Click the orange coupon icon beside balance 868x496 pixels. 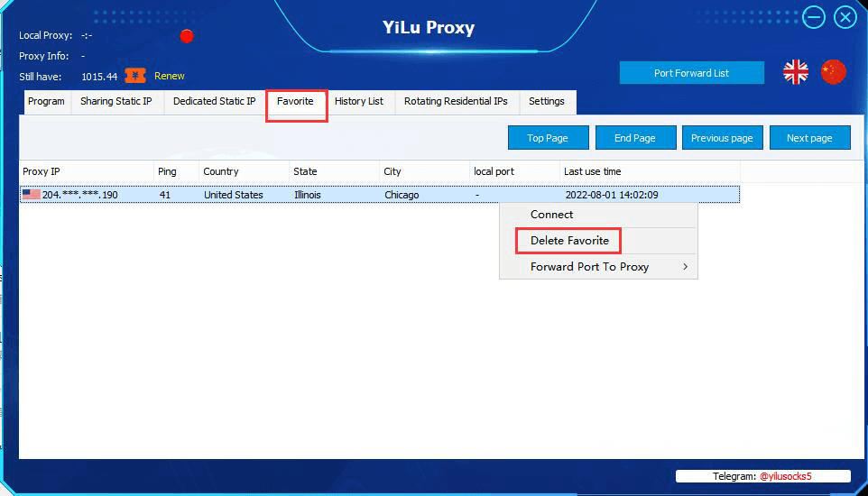135,76
